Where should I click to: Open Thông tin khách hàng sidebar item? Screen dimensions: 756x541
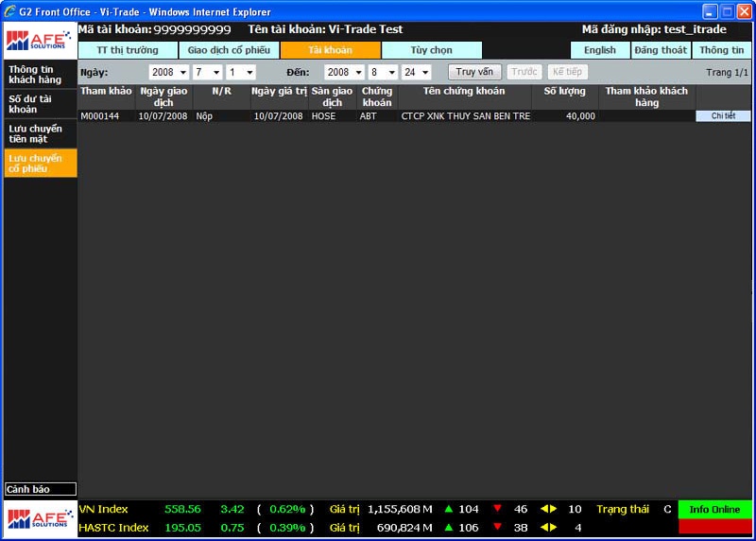click(41, 75)
